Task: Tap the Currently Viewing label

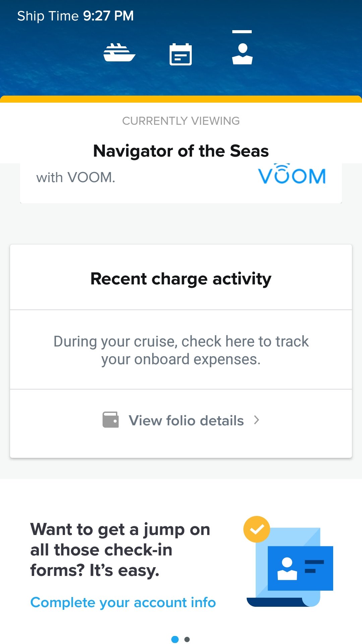Action: [x=181, y=121]
